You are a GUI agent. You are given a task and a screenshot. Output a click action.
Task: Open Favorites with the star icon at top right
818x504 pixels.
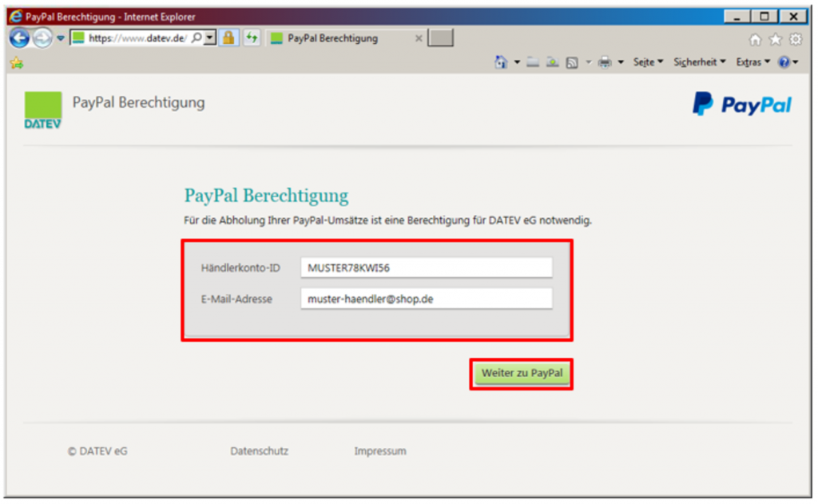[776, 39]
